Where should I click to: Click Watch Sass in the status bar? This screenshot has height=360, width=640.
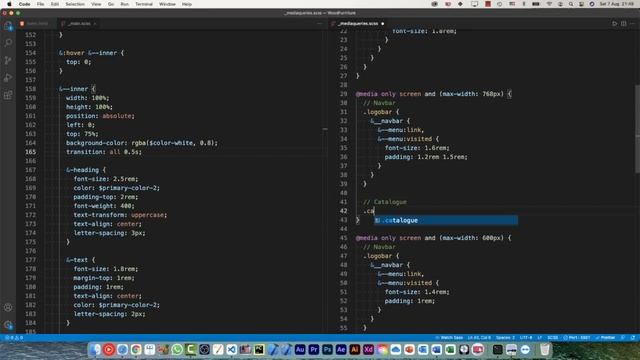[449, 338]
